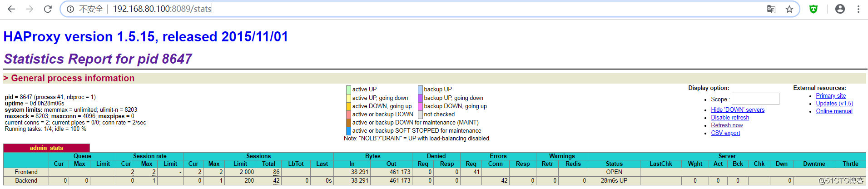Click the uptime value line
The width and height of the screenshot is (868, 189).
click(x=35, y=104)
